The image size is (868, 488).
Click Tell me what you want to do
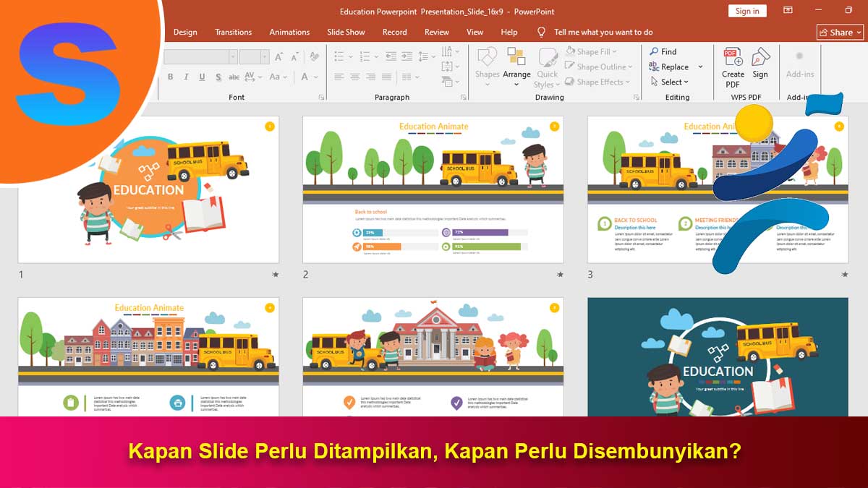[x=603, y=32]
